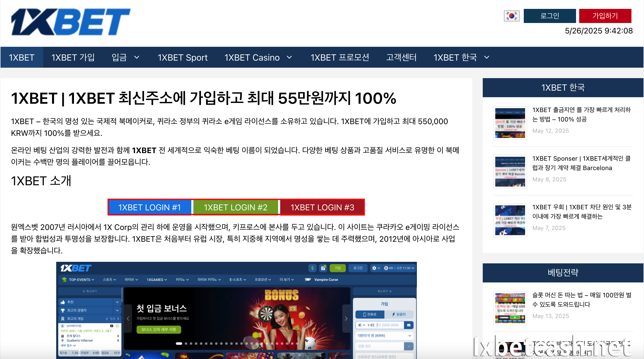Click the 1XBET 한국 sidebar header
Viewport: 644px width, 359px height.
563,88
